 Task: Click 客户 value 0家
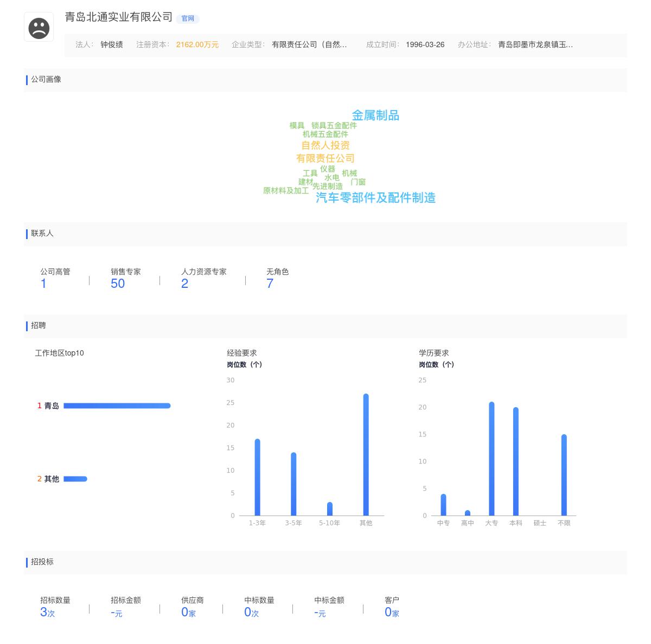pos(392,612)
